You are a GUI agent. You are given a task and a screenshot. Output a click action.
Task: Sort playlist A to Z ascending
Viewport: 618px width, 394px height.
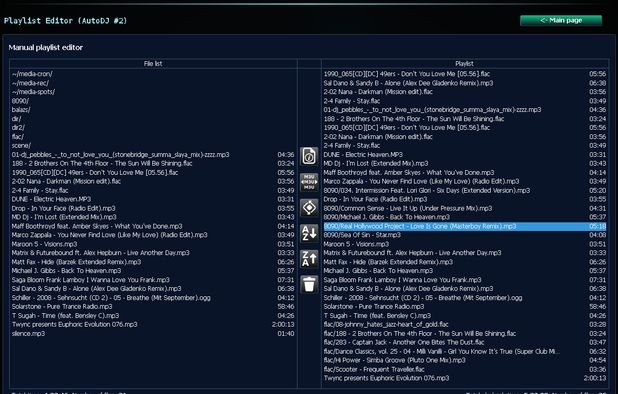coord(309,233)
